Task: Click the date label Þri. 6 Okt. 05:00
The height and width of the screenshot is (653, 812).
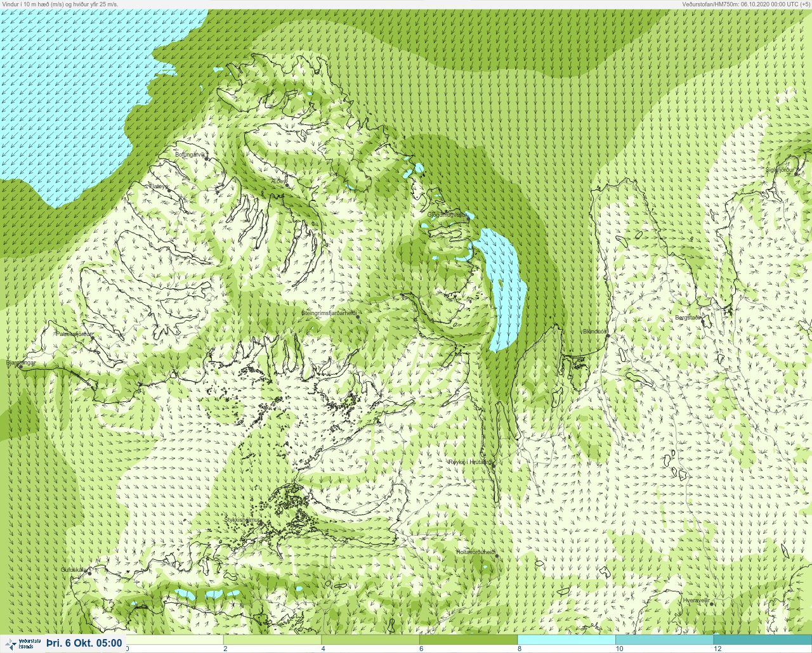Action: click(84, 643)
